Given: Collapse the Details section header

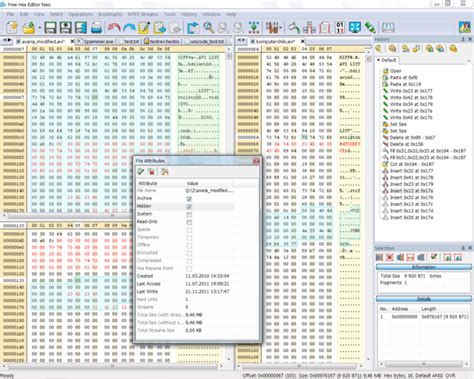Looking at the screenshot, I should (424, 299).
